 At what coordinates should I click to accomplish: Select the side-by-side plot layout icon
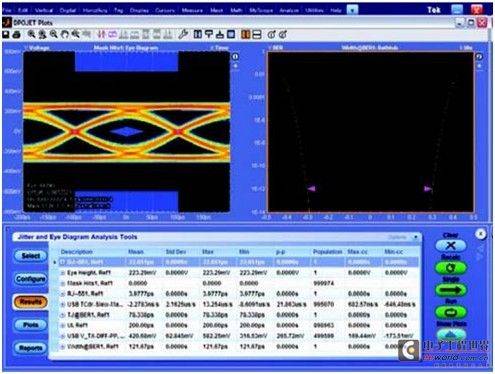click(246, 34)
